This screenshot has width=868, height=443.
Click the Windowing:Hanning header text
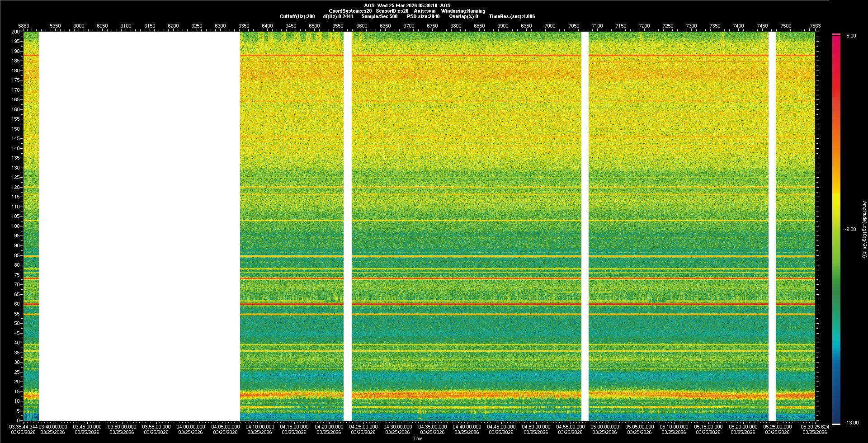pyautogui.click(x=463, y=11)
